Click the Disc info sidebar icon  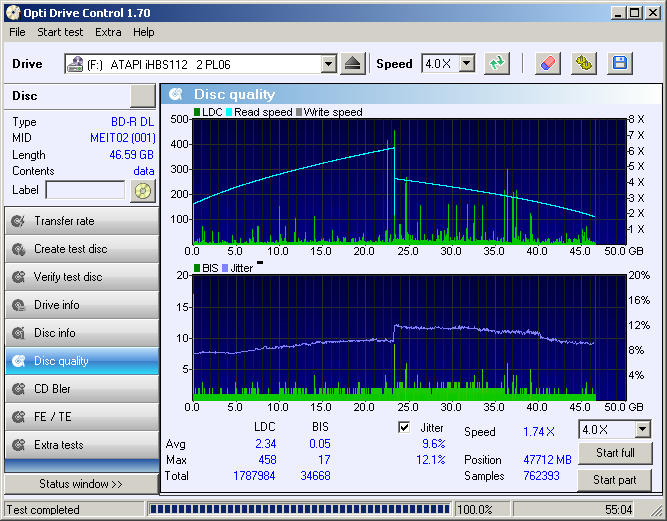click(18, 333)
